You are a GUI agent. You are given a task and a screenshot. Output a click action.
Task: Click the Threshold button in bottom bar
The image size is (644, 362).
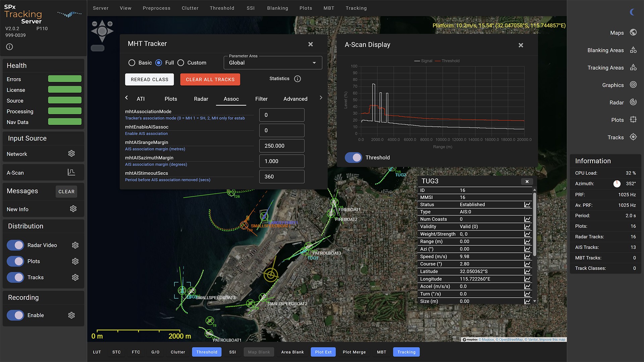pyautogui.click(x=207, y=352)
